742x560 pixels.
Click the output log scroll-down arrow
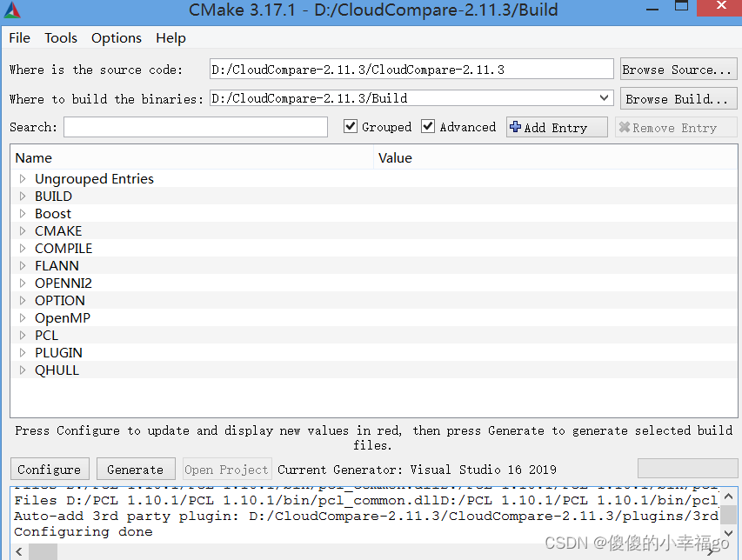(x=728, y=533)
